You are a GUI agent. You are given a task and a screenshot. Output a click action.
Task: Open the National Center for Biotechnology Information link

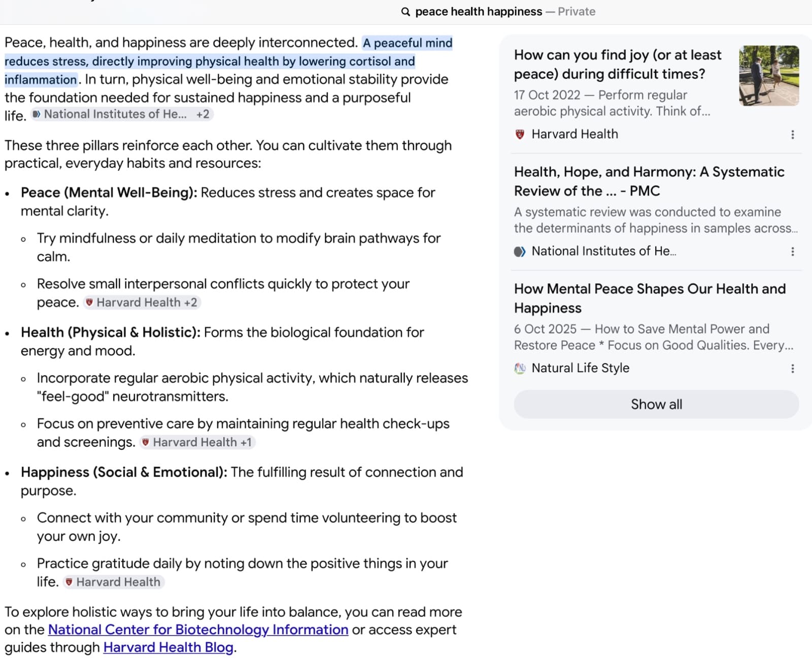(198, 630)
